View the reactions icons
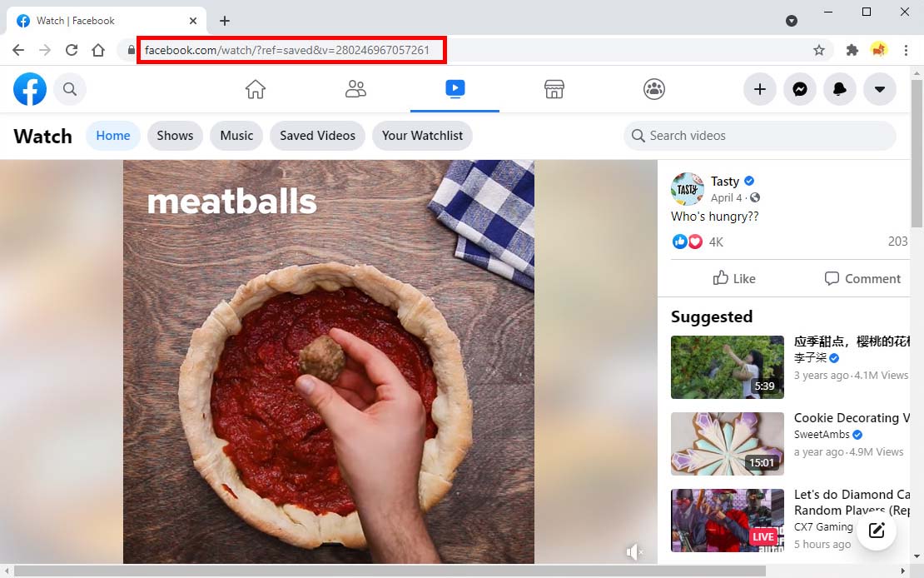The image size is (924, 578). 687,242
